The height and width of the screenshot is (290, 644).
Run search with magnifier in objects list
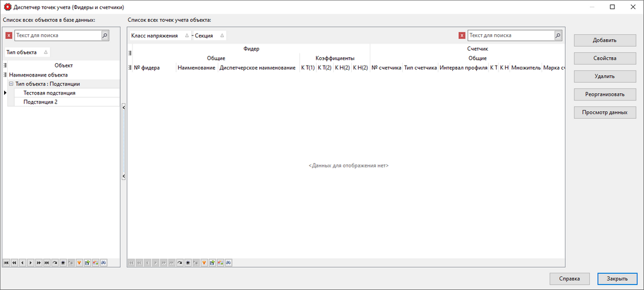tap(105, 35)
